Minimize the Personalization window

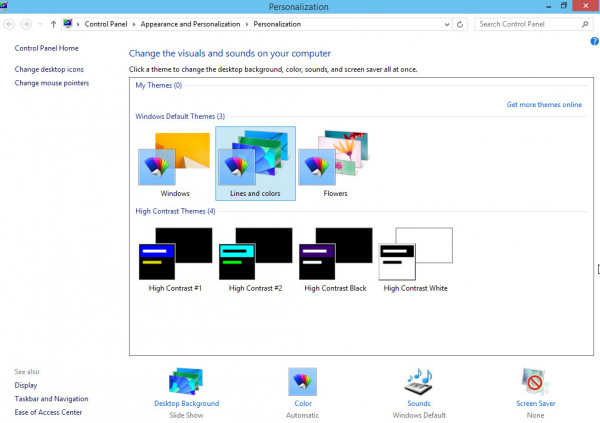pyautogui.click(x=549, y=6)
